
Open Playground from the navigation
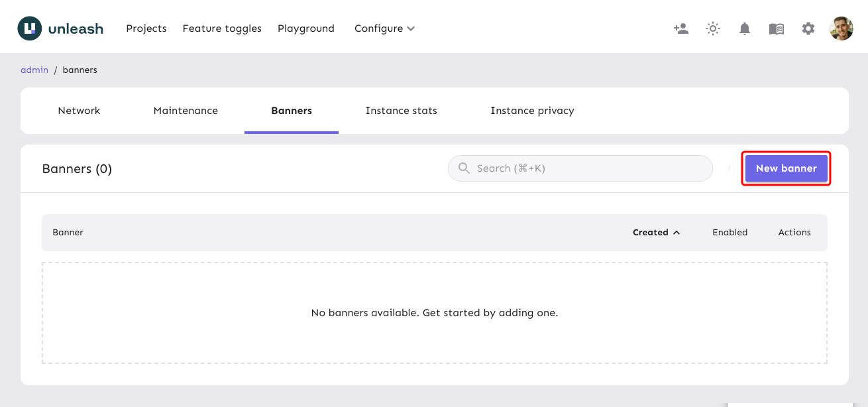pyautogui.click(x=306, y=29)
